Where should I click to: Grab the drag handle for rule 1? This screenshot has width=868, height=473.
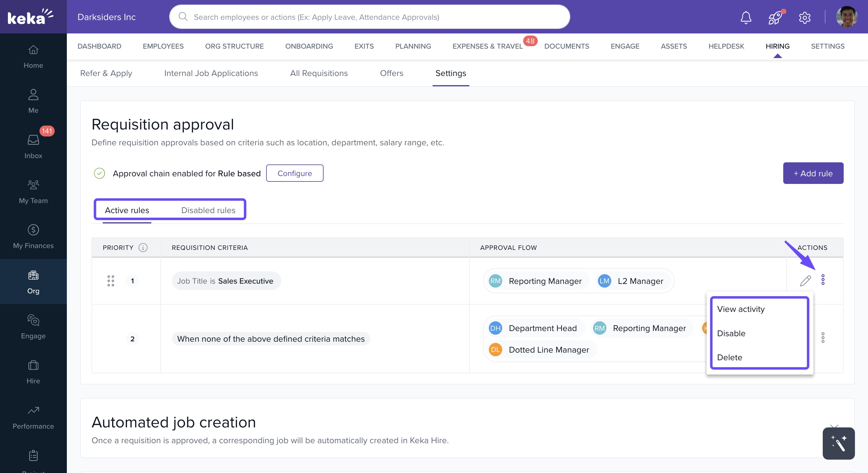click(x=111, y=281)
